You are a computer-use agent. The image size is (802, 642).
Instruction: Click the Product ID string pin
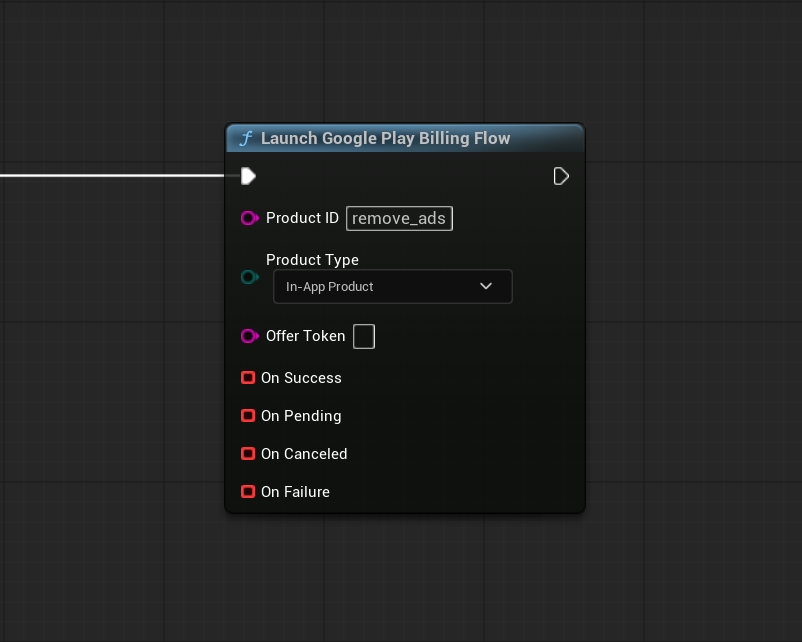tap(250, 218)
